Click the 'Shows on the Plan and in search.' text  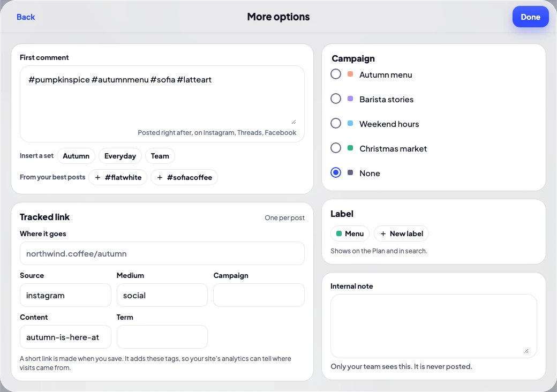point(379,251)
